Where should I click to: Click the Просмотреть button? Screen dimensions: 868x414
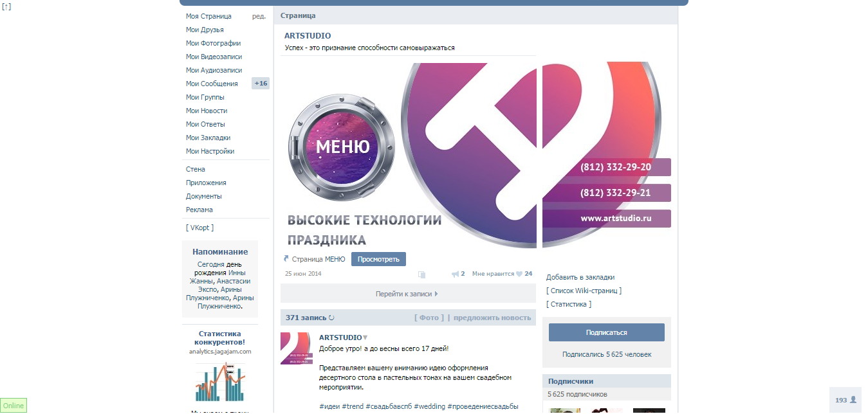(x=378, y=259)
